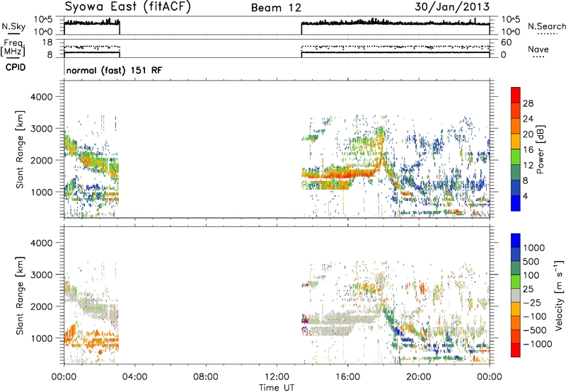Click the "1000" range tick of the Velocity panel

pos(42,338)
